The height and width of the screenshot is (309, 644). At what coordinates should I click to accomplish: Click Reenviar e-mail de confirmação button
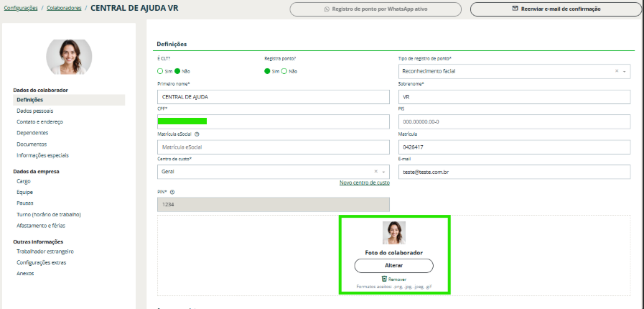556,9
